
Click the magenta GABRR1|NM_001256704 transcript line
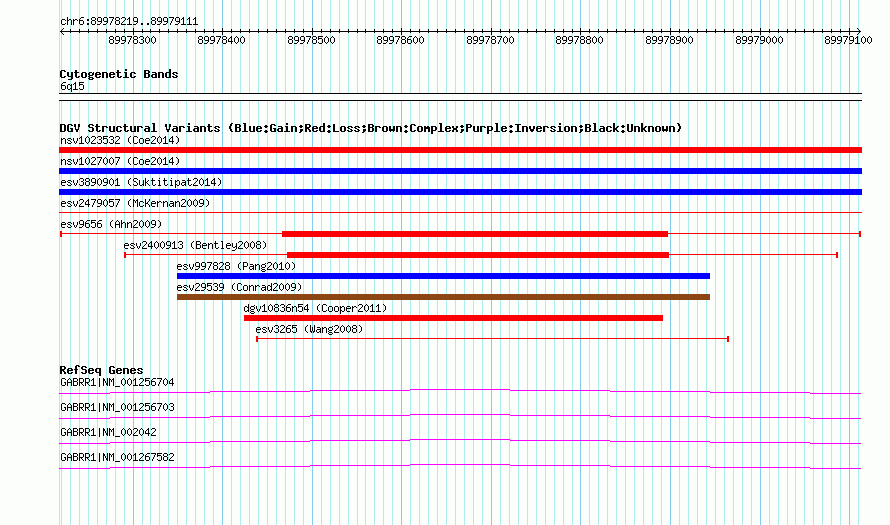[460, 391]
